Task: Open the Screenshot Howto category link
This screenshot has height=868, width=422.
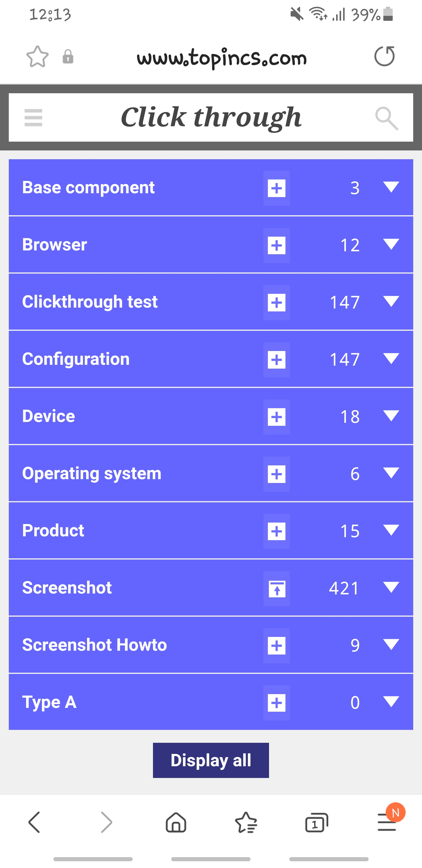Action: coord(94,645)
